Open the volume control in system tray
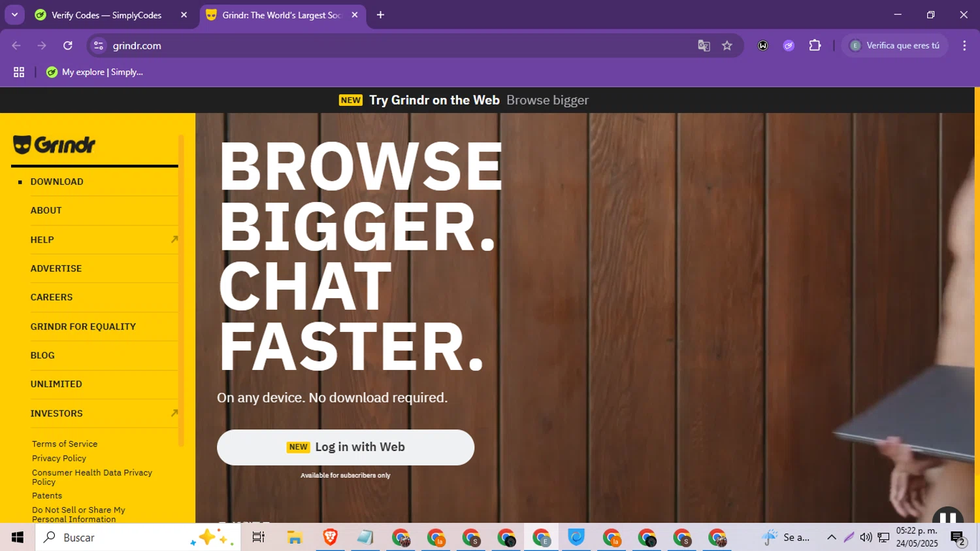 click(866, 537)
